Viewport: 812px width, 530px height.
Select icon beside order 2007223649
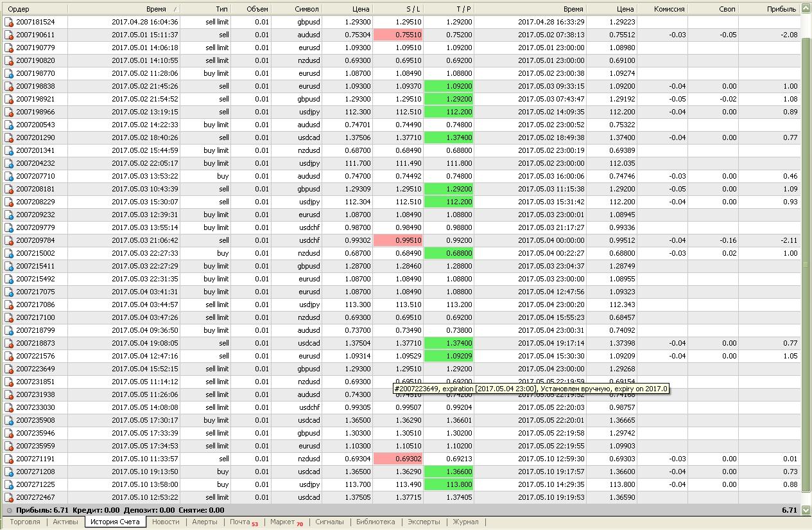9,369
